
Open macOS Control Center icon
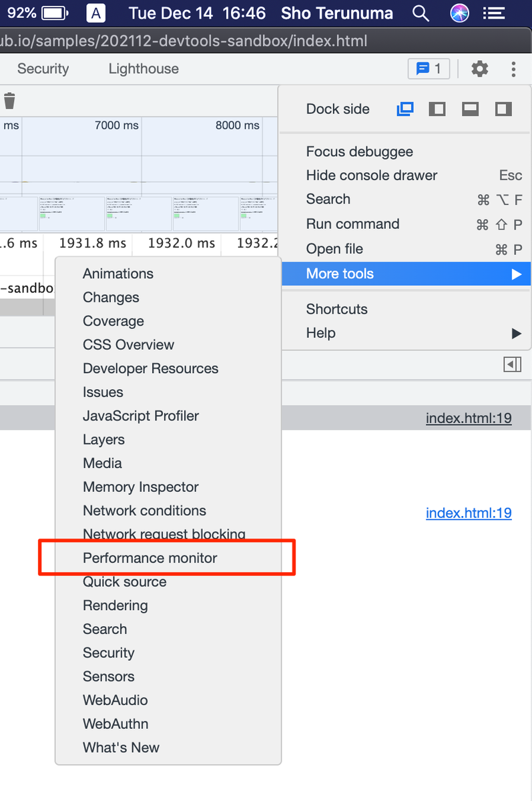494,13
